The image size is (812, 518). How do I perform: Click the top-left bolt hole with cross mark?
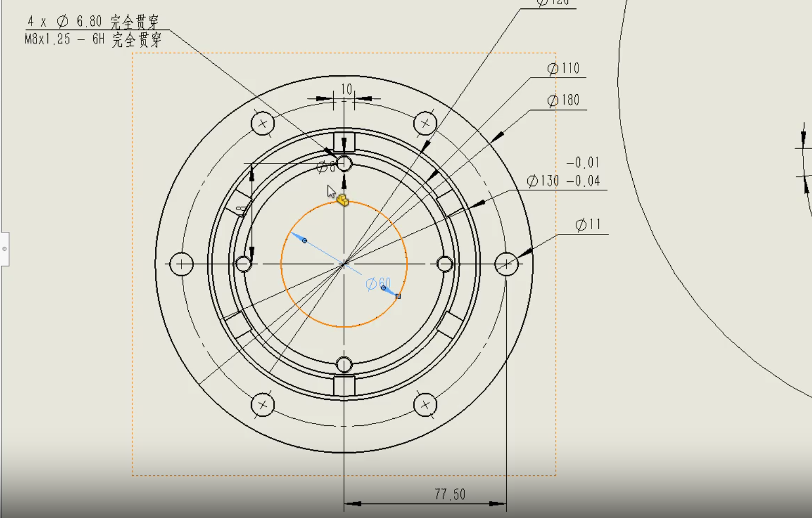[263, 124]
